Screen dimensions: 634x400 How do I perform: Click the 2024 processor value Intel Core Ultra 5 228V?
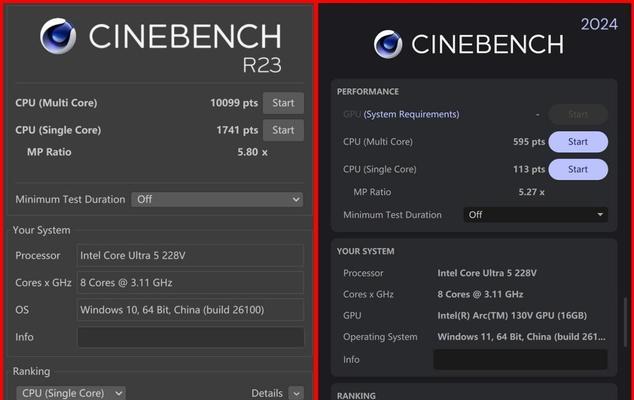tap(487, 273)
